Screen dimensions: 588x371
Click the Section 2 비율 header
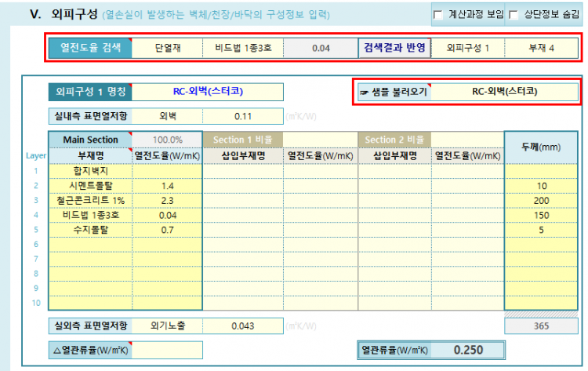point(394,140)
